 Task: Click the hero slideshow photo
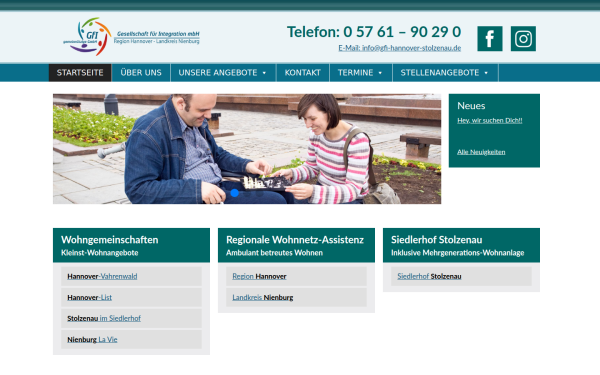[x=247, y=149]
